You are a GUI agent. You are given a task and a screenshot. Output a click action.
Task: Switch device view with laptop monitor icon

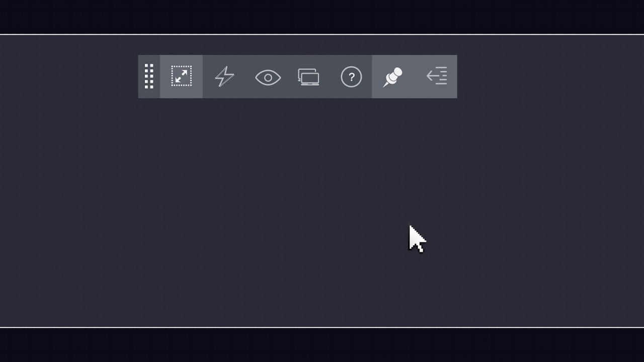(308, 77)
